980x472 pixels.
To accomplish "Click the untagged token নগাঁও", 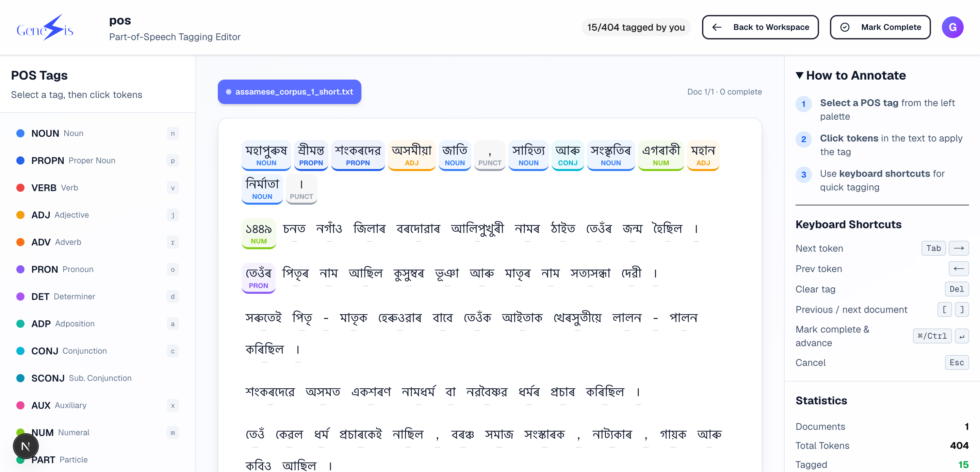I will [329, 230].
